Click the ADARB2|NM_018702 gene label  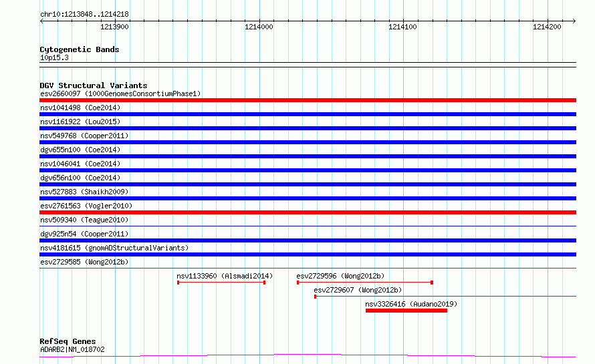72,349
